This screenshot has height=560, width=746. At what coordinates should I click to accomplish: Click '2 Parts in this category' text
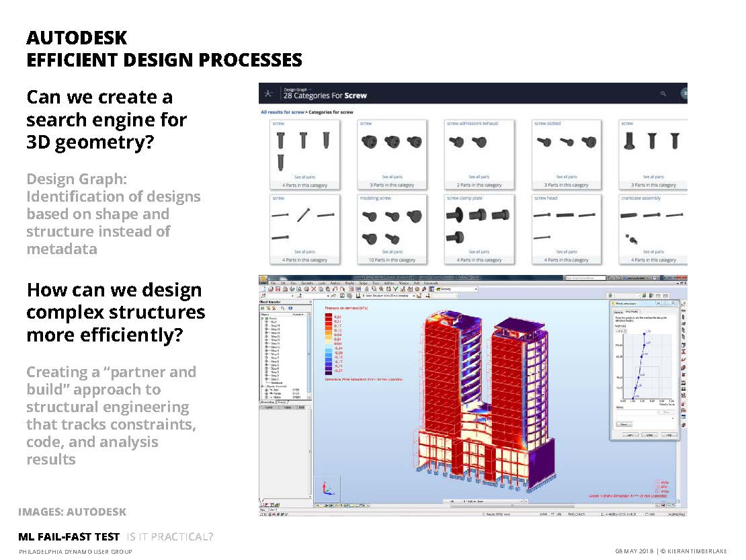(x=479, y=185)
